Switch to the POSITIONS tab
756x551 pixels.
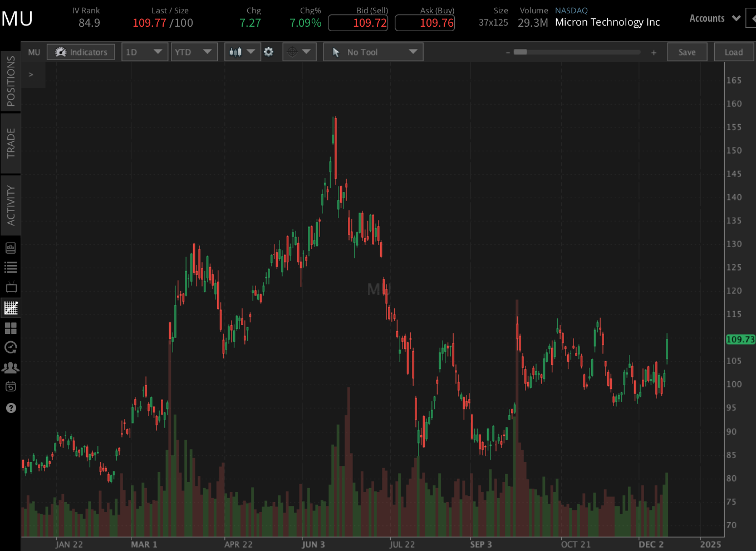coord(11,81)
